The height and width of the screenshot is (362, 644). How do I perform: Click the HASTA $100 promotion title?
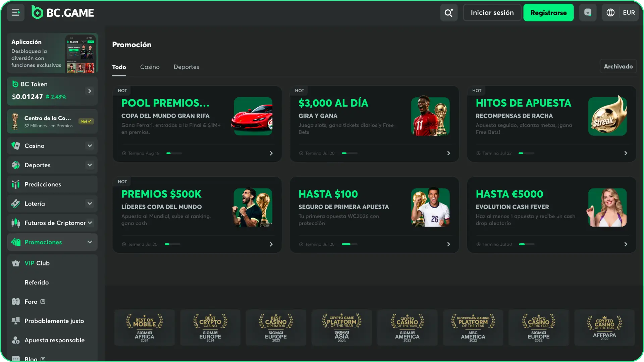click(328, 194)
